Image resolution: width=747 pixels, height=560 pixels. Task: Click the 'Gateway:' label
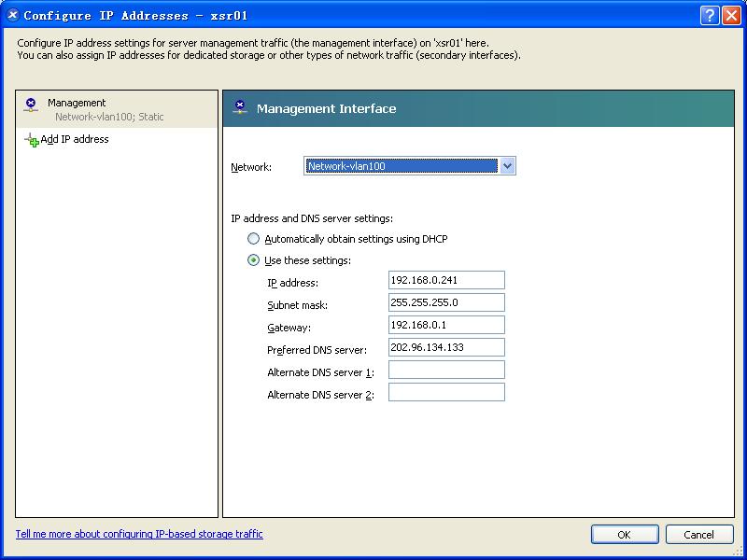(x=289, y=328)
